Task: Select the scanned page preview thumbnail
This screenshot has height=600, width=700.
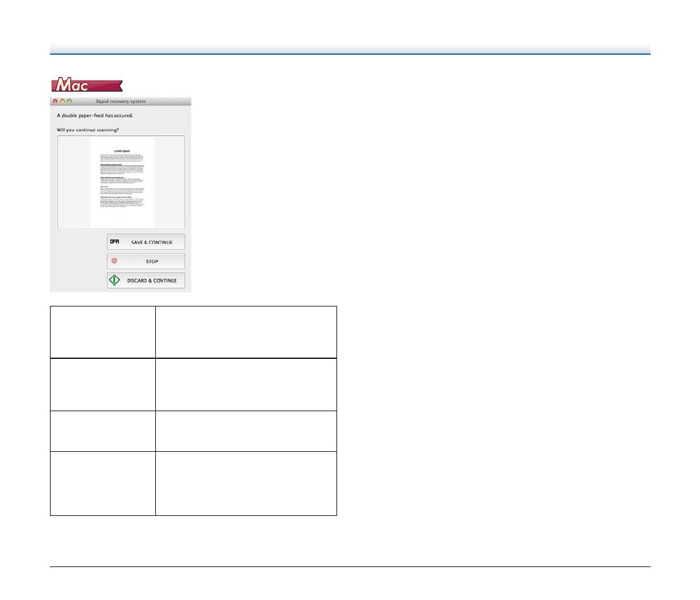Action: click(122, 182)
